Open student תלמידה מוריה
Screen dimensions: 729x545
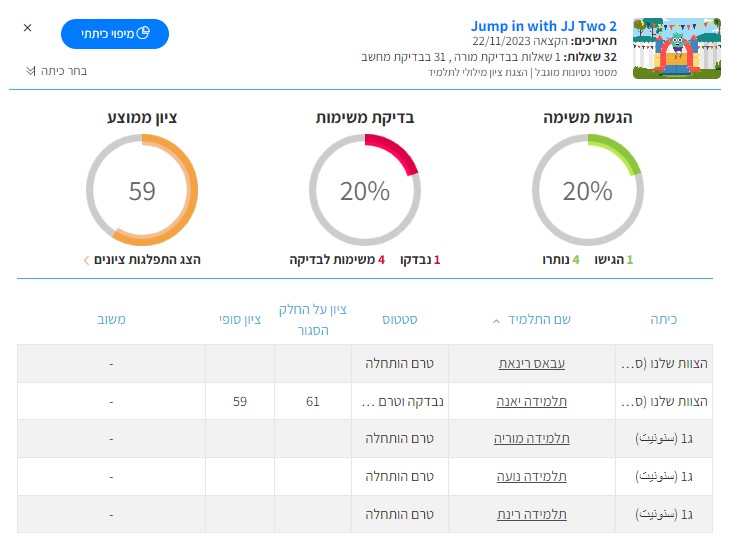click(532, 439)
